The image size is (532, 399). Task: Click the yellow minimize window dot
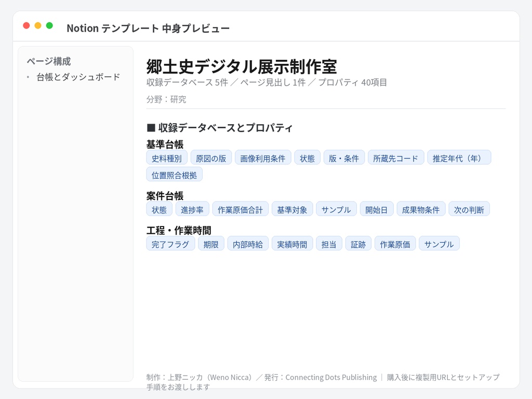(x=38, y=25)
